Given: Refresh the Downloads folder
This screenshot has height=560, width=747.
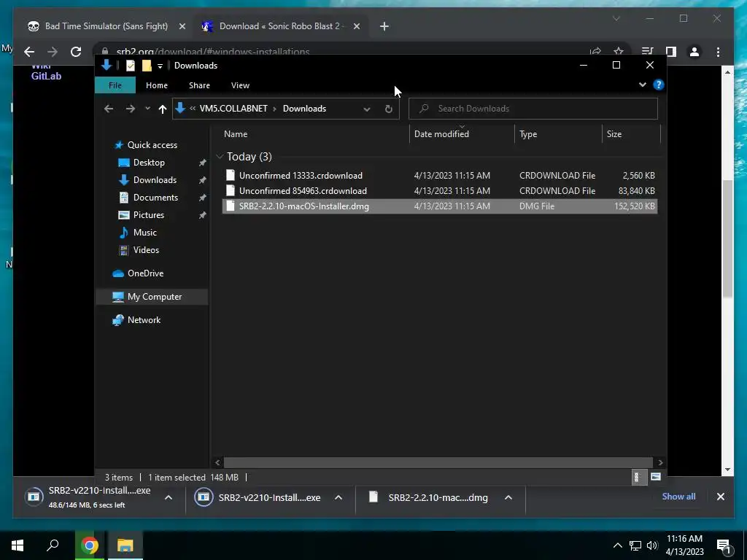Looking at the screenshot, I should point(388,109).
